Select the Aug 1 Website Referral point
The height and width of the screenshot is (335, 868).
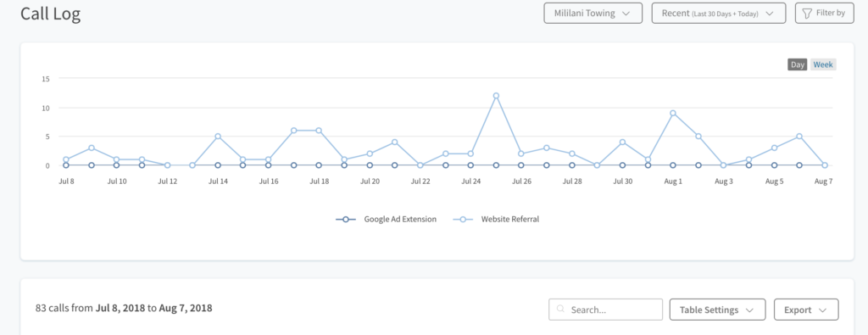coord(673,113)
